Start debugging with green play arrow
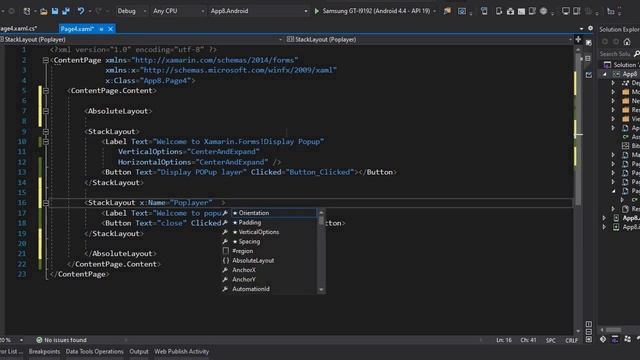640x360 pixels. coord(316,11)
